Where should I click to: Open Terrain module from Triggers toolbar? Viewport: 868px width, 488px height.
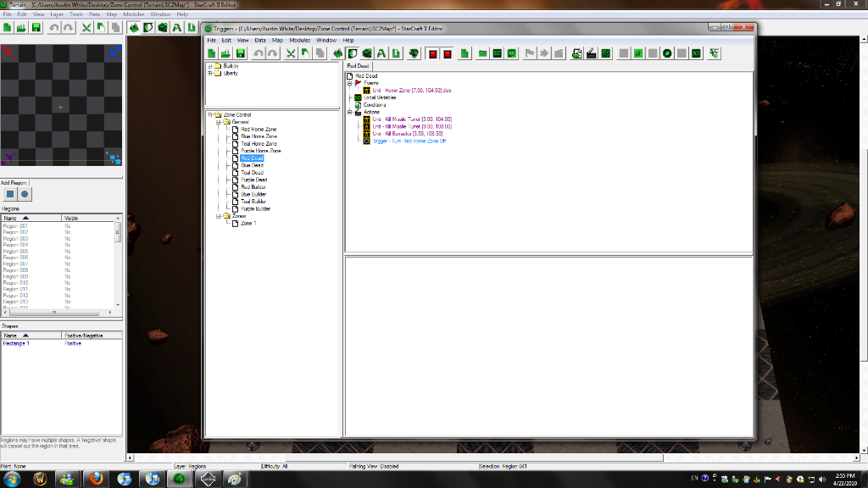click(337, 53)
